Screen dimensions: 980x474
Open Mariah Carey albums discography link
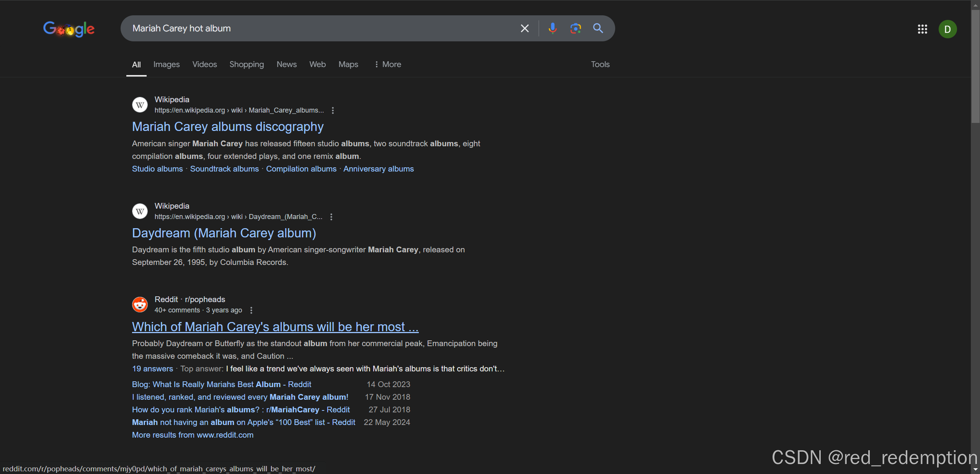click(228, 127)
